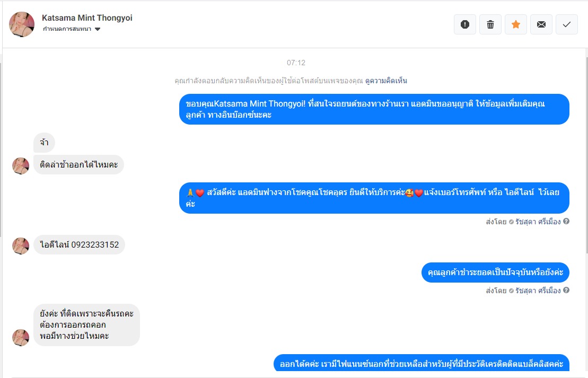Click sender name รัชสุดา ศรีเมือง under payment question
This screenshot has width=588, height=378.
click(538, 290)
